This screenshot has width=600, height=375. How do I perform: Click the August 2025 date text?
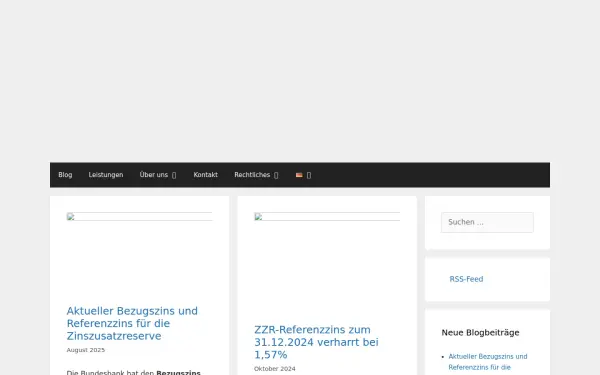86,350
